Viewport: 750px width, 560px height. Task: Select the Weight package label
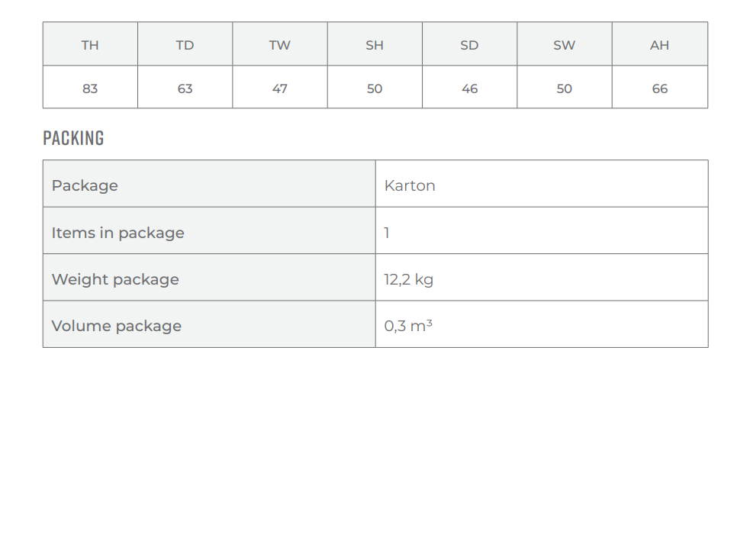(115, 279)
